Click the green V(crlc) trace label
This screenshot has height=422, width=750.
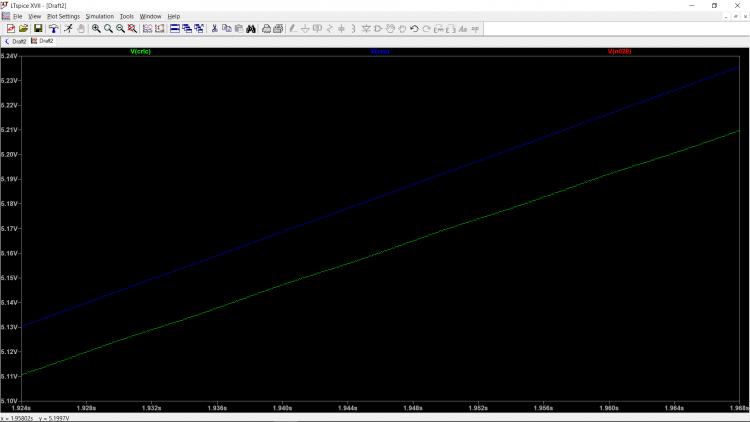click(x=140, y=51)
